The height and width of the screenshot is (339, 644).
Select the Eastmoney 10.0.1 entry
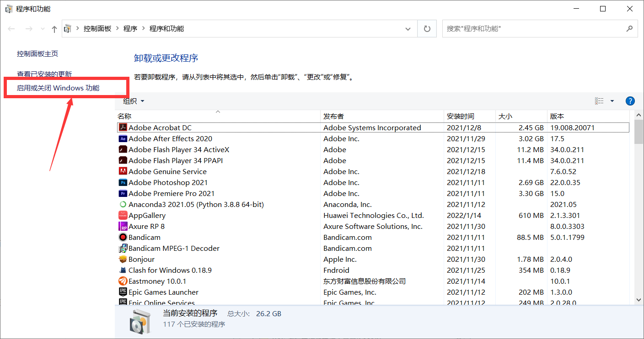pos(157,281)
